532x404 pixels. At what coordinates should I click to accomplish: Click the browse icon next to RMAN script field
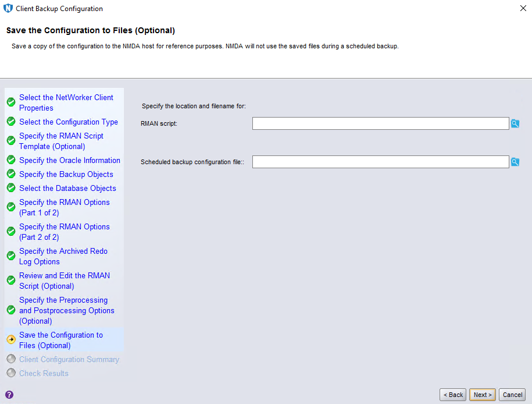click(515, 123)
